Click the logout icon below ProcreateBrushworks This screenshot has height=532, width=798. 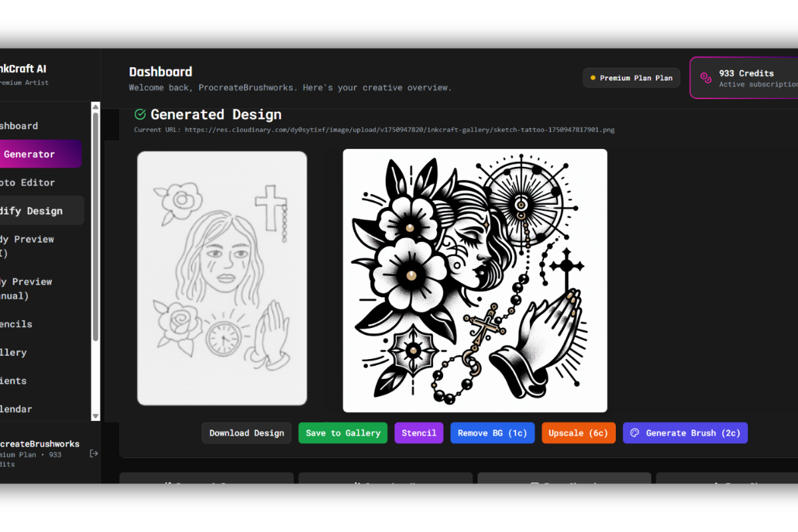[94, 454]
